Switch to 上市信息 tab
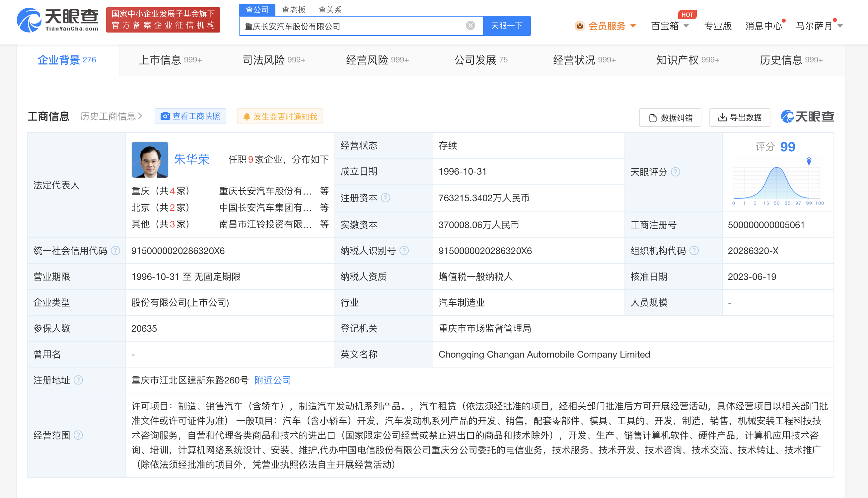Image resolution: width=868 pixels, height=498 pixels. click(170, 60)
